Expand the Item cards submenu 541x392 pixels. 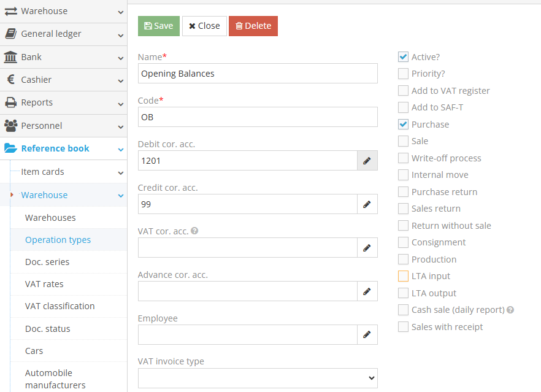point(121,172)
